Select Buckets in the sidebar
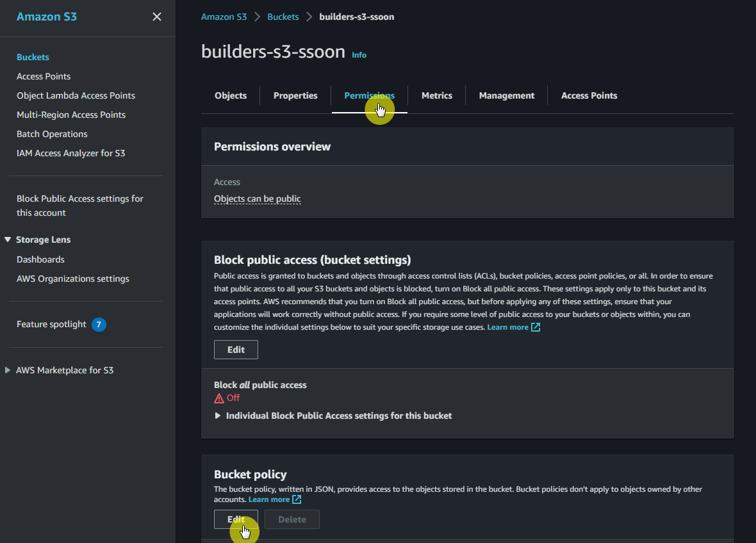 click(x=33, y=57)
